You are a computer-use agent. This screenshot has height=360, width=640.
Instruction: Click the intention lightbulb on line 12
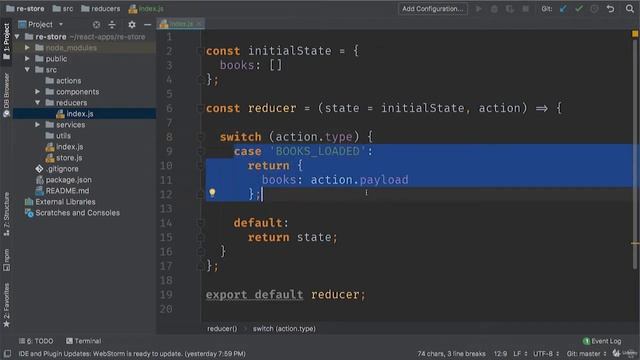click(x=212, y=192)
